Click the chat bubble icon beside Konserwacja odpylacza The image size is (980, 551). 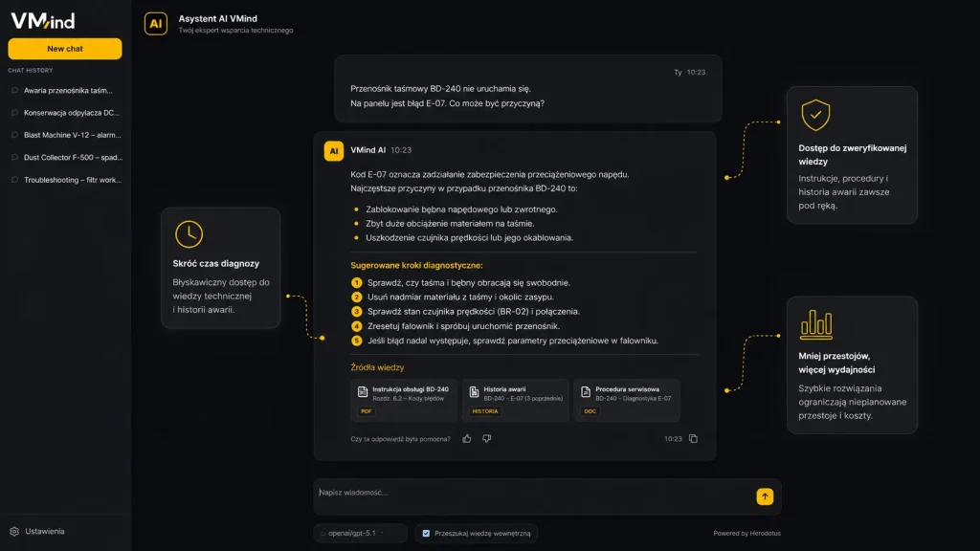pyautogui.click(x=15, y=113)
